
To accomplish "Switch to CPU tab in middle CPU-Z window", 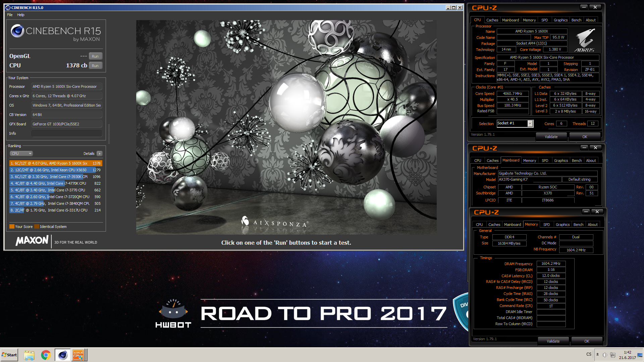I will coord(478,161).
